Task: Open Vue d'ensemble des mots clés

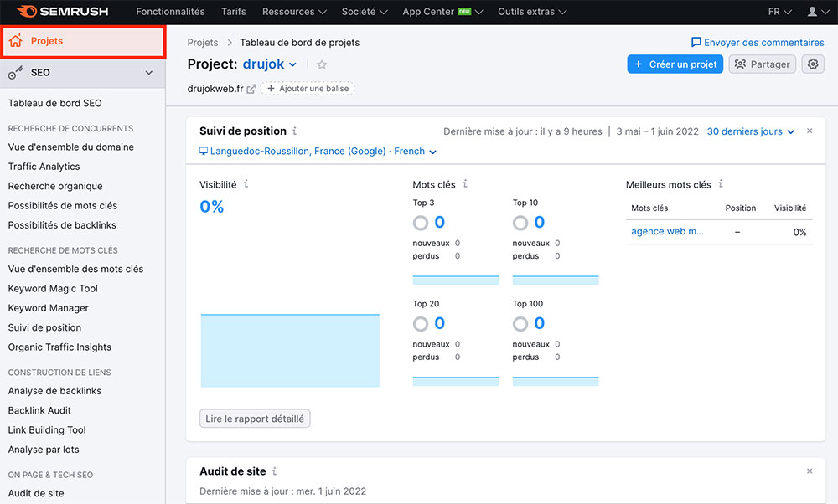Action: 75,269
